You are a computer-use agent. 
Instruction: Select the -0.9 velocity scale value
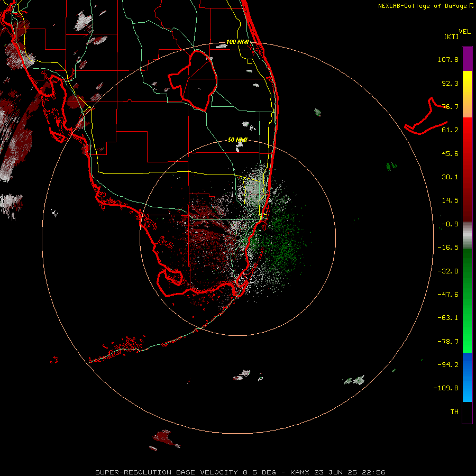click(x=450, y=224)
